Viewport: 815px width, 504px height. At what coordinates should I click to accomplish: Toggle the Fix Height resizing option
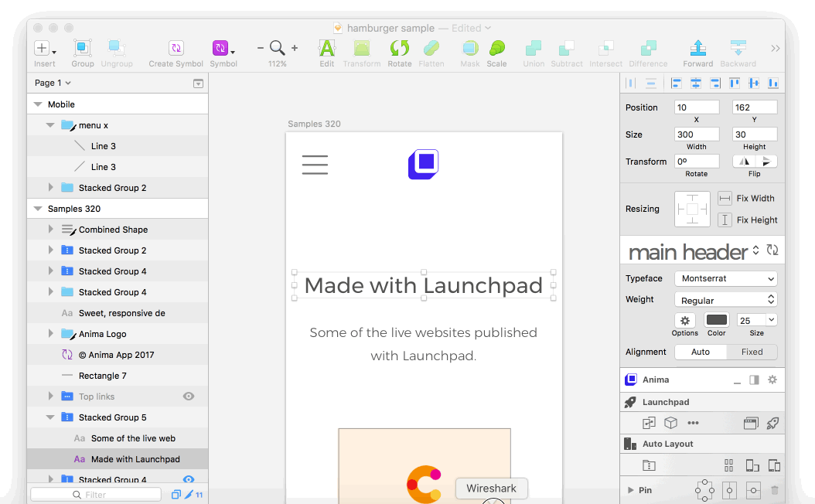(x=725, y=220)
